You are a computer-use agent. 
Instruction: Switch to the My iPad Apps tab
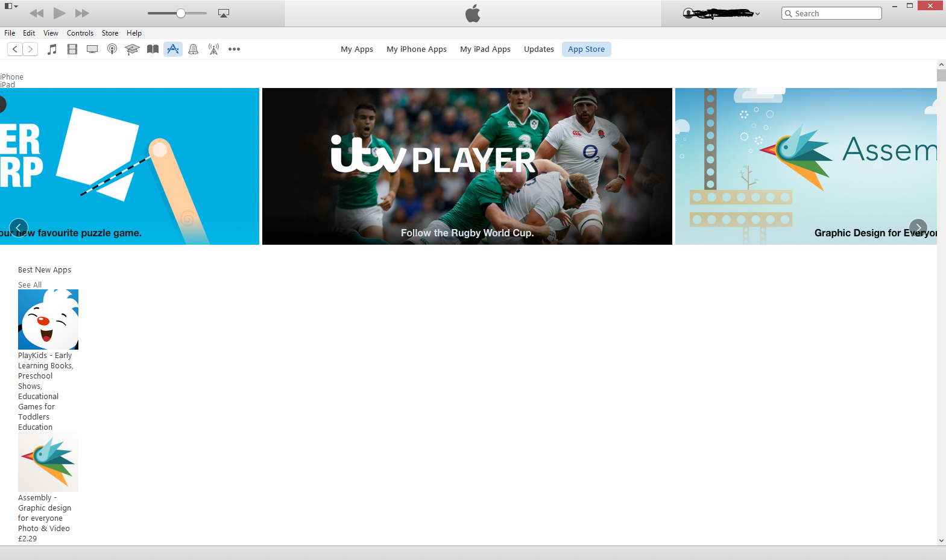point(485,49)
